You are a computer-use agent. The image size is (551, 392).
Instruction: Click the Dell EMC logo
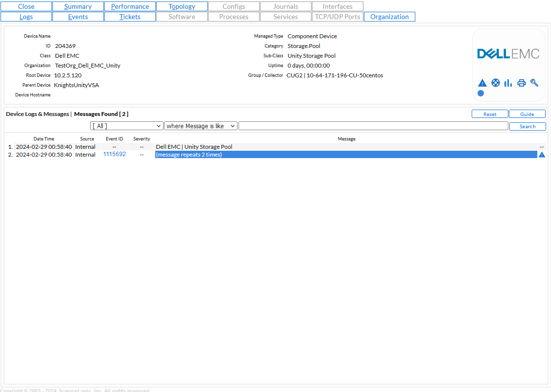(x=508, y=53)
